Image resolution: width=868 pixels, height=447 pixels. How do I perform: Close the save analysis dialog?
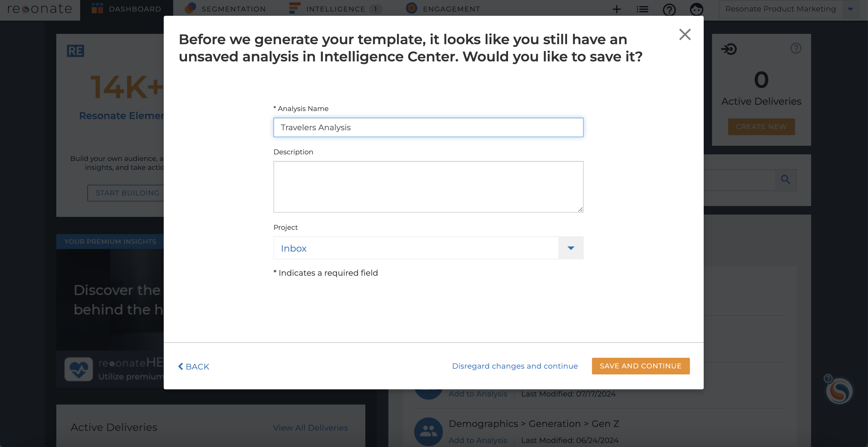click(x=685, y=34)
